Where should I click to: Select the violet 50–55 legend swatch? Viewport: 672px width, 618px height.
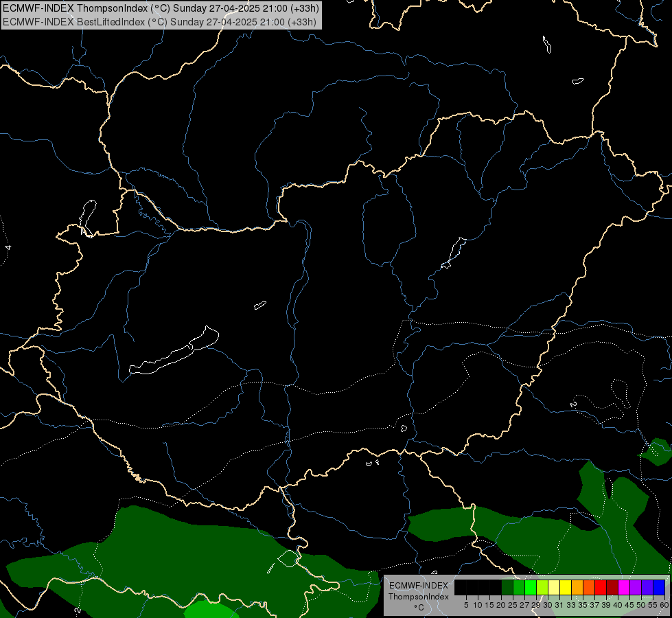647,587
